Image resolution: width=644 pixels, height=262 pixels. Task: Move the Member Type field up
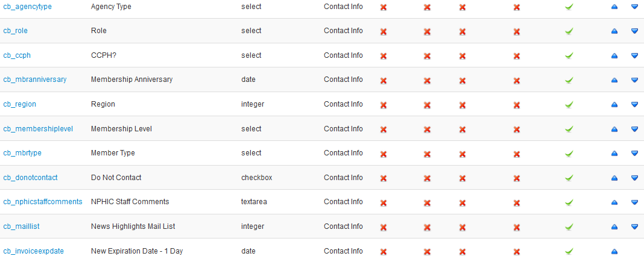tap(614, 154)
